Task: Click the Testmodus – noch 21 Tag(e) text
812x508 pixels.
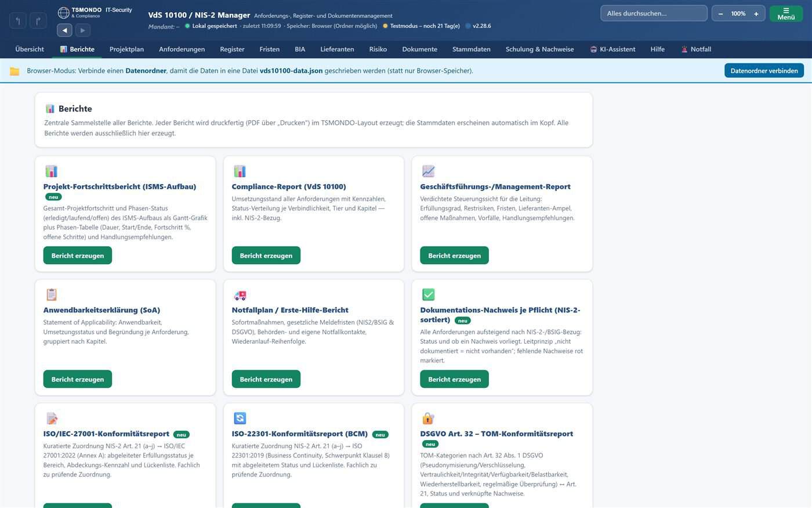Action: pyautogui.click(x=425, y=26)
